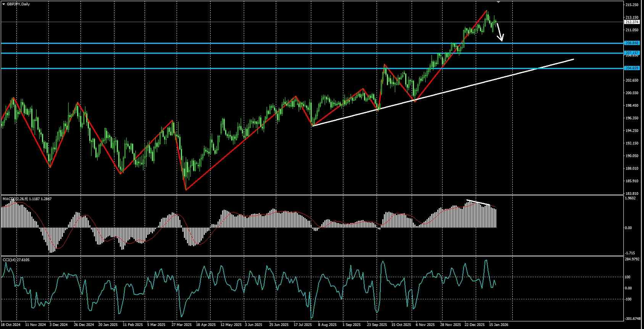
Task: Select the 208.848 horizontal line price tag
Action: click(x=632, y=43)
